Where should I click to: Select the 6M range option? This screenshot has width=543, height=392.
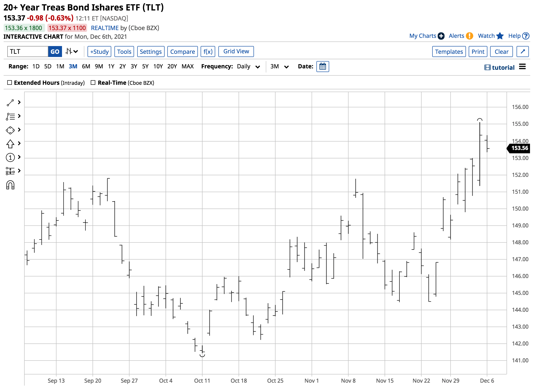pyautogui.click(x=86, y=67)
